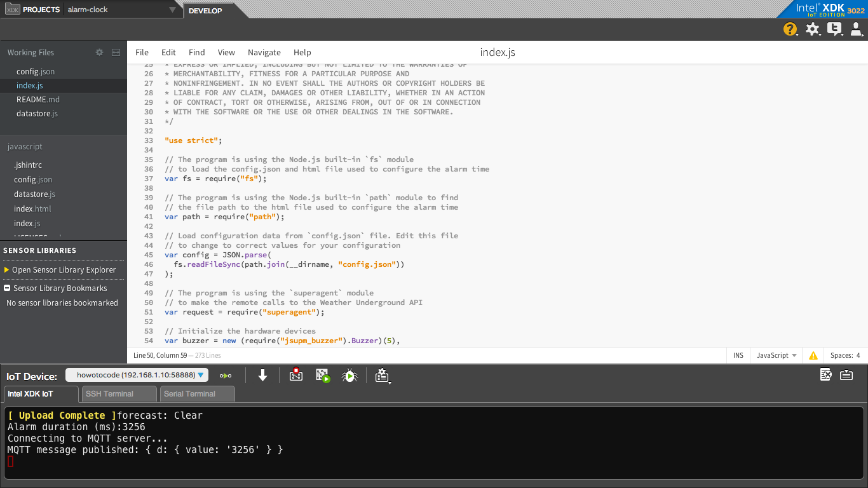This screenshot has width=868, height=488.
Task: Click the MQTT message published console line
Action: coord(145,450)
